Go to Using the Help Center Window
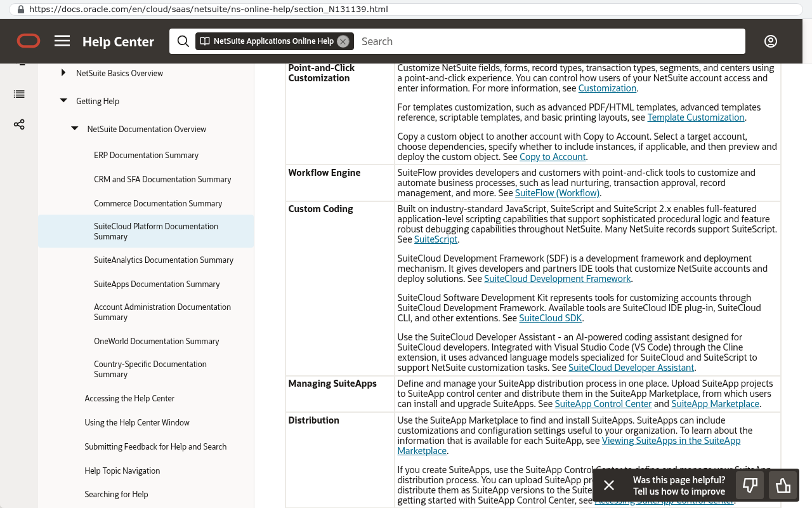Viewport: 812px width, 508px height. coord(137,422)
